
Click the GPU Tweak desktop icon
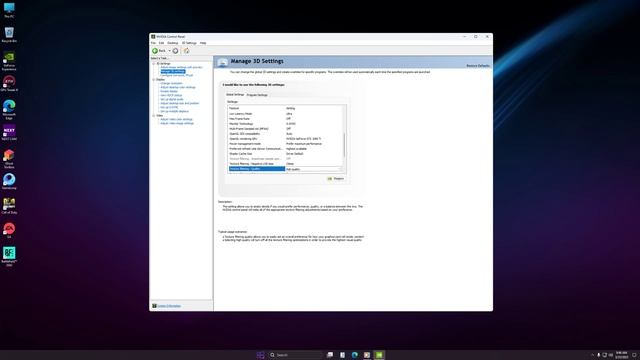[x=9, y=84]
